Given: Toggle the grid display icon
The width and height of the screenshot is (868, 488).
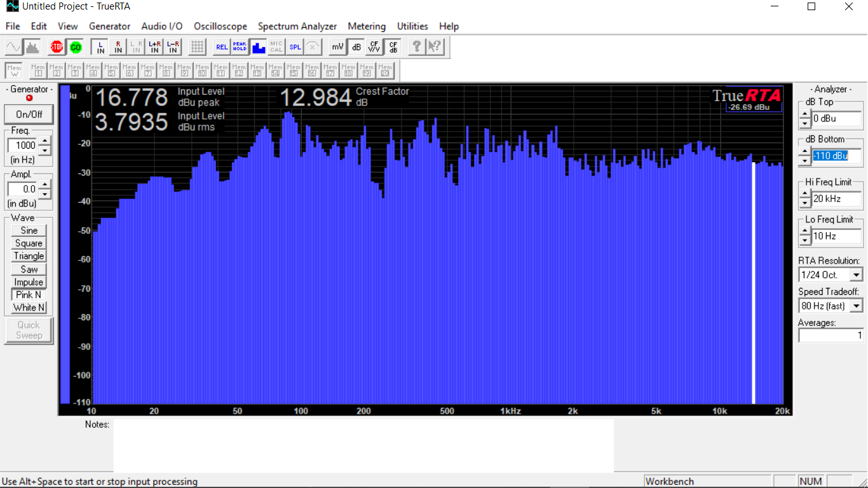Looking at the screenshot, I should tap(197, 47).
